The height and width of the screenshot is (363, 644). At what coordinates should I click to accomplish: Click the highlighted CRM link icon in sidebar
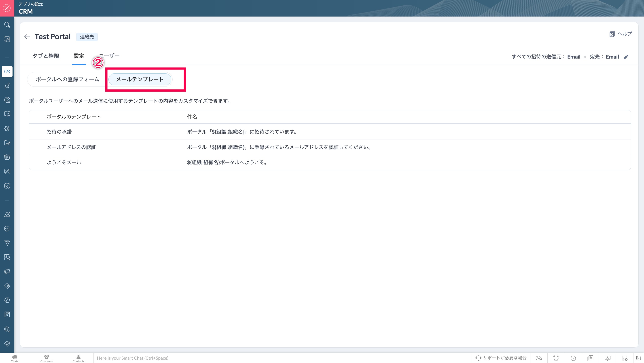pos(7,72)
